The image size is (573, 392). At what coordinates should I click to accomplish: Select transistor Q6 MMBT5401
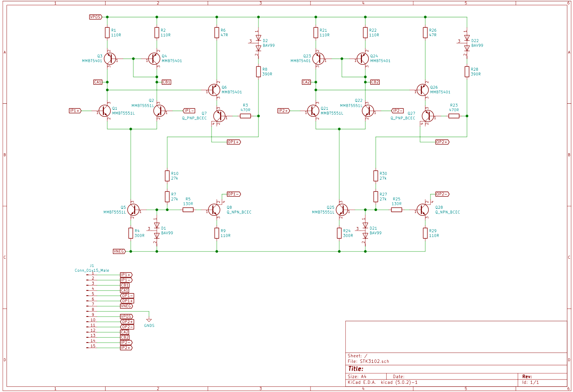(x=214, y=90)
